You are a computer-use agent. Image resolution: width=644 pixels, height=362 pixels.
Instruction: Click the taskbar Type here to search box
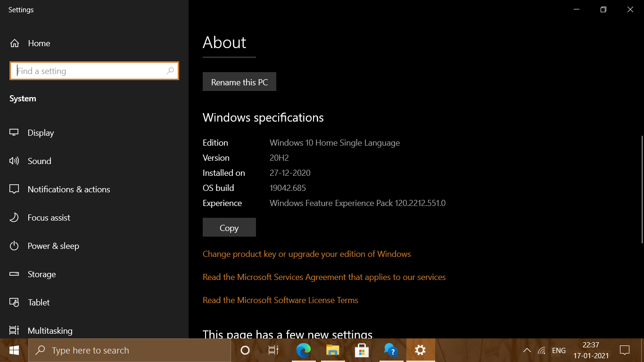click(130, 350)
